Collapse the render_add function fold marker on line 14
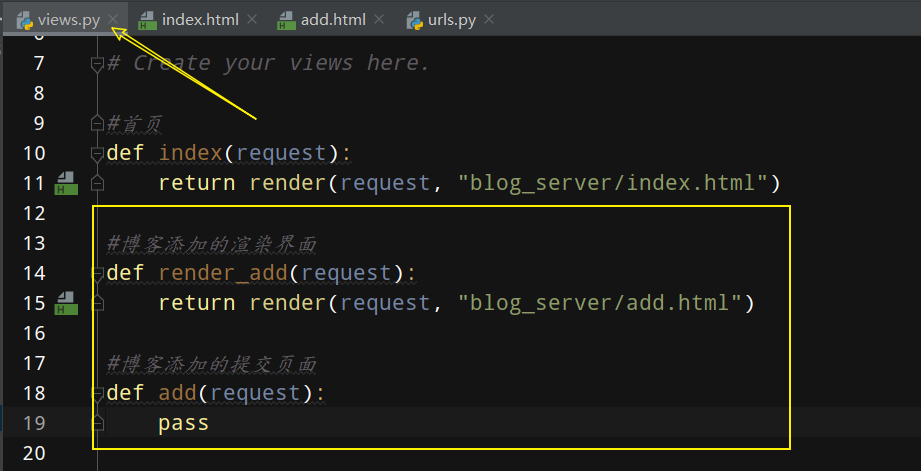 click(x=98, y=274)
